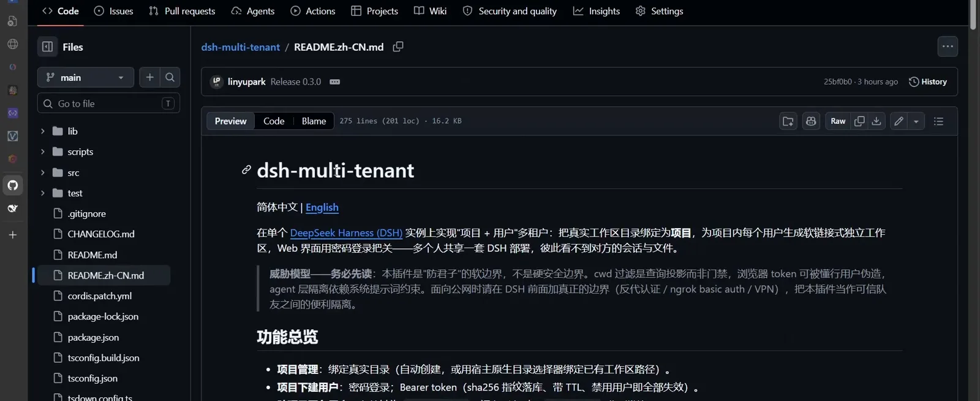Click document icon at top of left sidebar
This screenshot has width=980, height=401.
click(x=13, y=21)
